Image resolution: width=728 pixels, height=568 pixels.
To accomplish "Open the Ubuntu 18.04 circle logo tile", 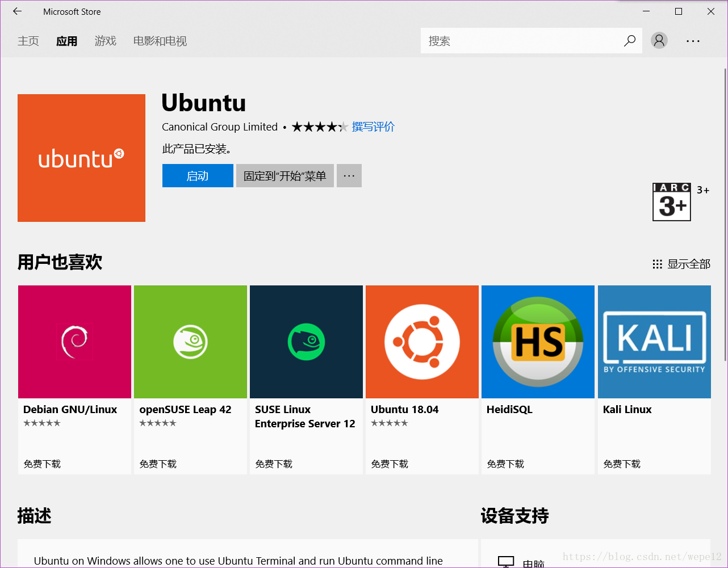I will 422,342.
